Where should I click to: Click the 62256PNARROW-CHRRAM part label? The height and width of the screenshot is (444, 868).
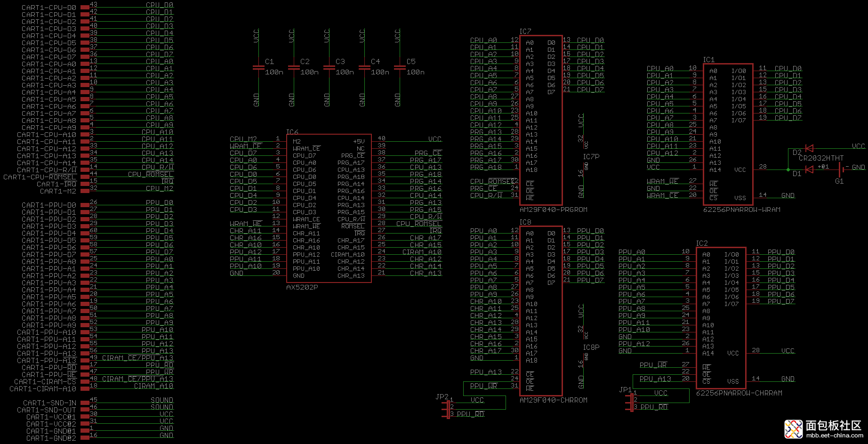point(739,393)
